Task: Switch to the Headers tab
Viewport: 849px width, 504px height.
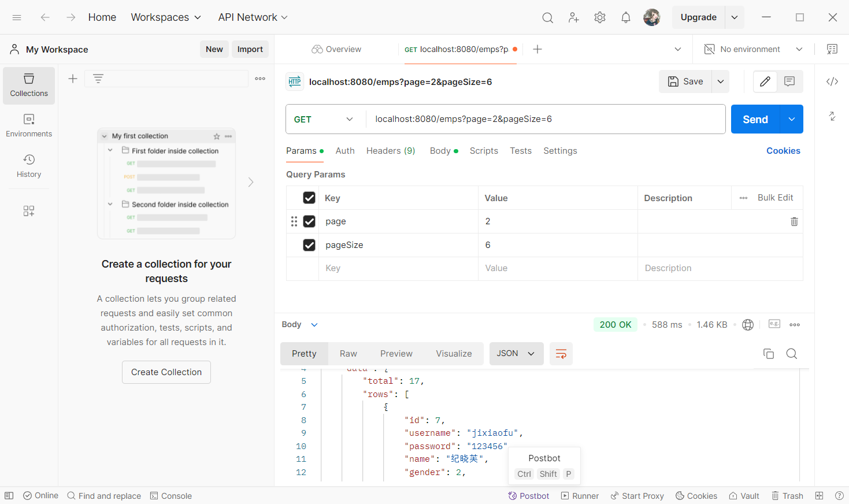Action: pyautogui.click(x=391, y=151)
